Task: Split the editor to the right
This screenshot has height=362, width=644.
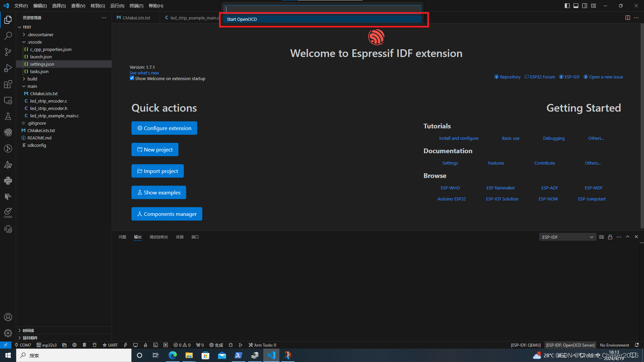Action: click(x=628, y=18)
